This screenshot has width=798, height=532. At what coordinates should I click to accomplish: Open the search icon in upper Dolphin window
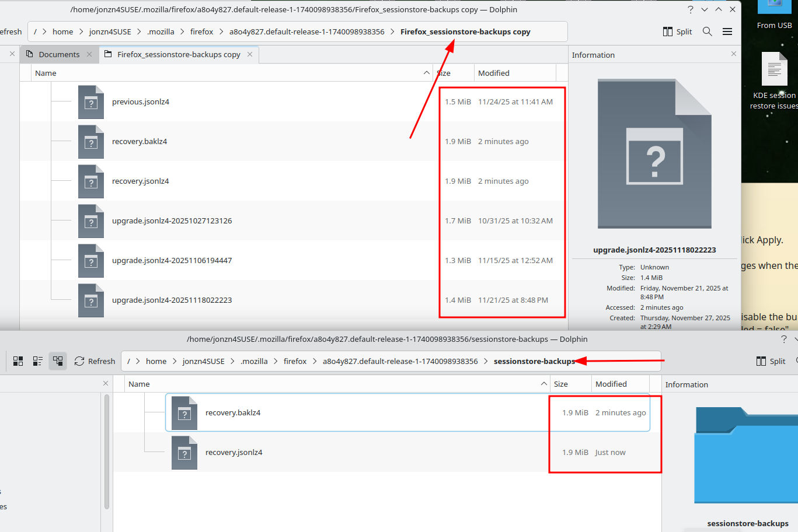[x=708, y=32]
